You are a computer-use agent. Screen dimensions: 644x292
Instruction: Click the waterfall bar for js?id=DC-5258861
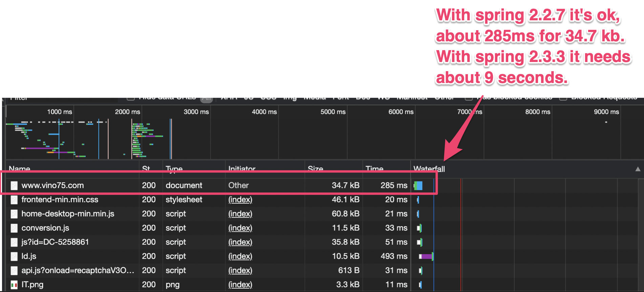click(420, 242)
